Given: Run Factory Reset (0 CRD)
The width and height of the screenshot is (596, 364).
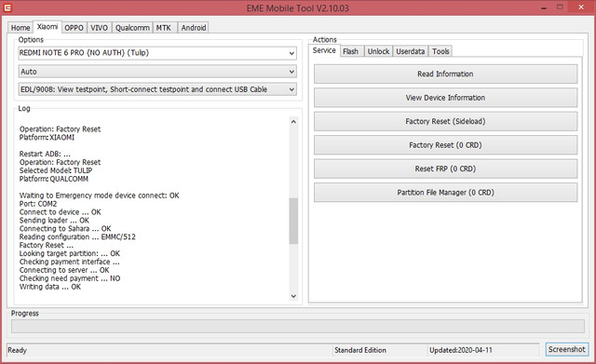Looking at the screenshot, I should tap(445, 145).
